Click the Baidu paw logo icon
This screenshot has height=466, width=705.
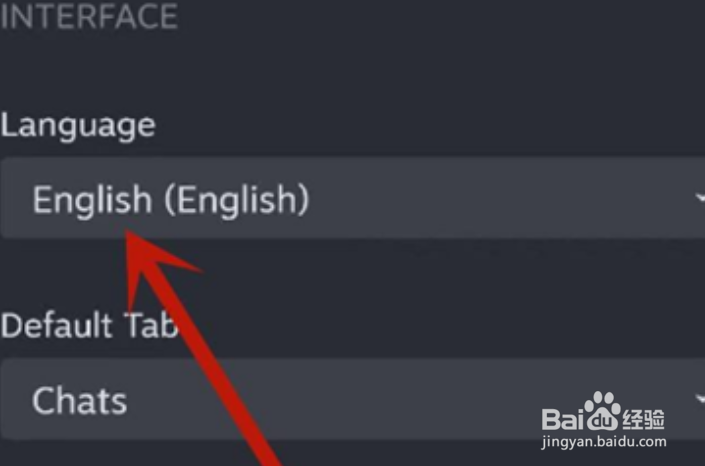click(x=602, y=412)
